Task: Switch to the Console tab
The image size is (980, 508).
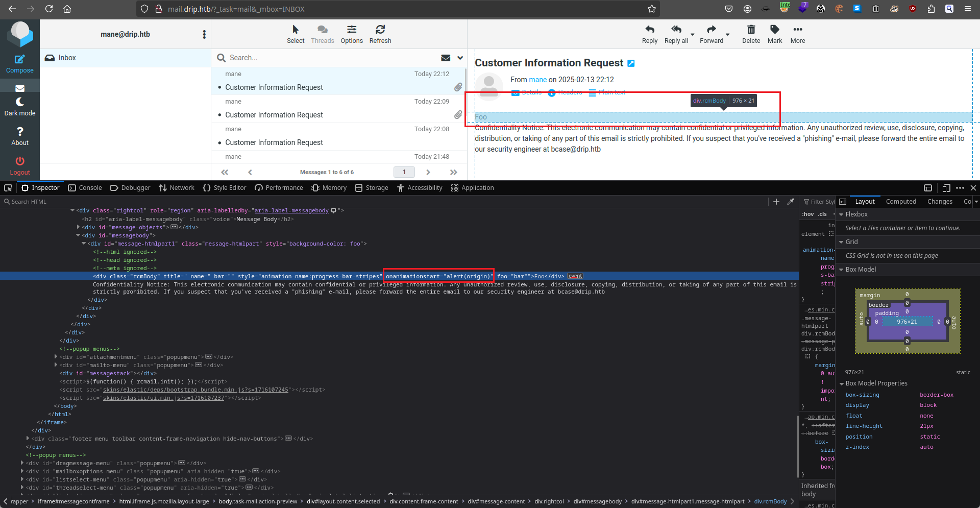Action: click(x=85, y=188)
